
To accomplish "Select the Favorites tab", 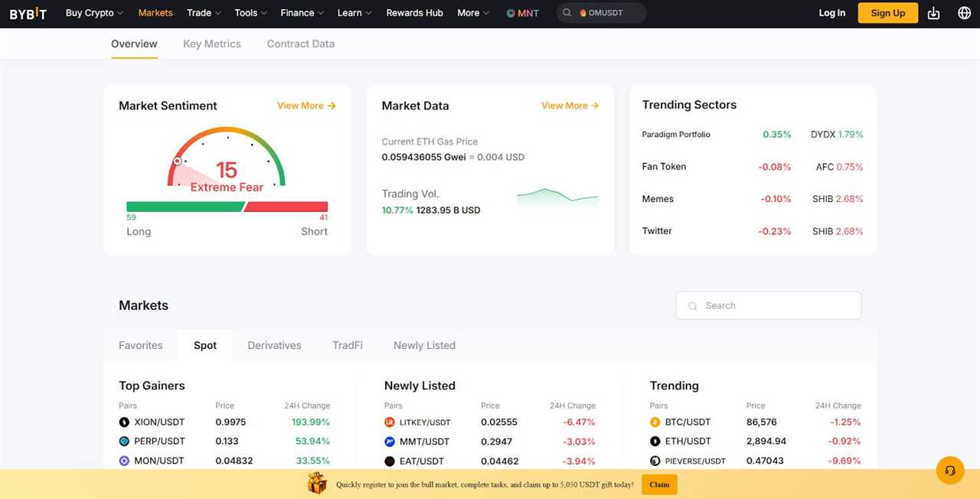I will [x=140, y=345].
